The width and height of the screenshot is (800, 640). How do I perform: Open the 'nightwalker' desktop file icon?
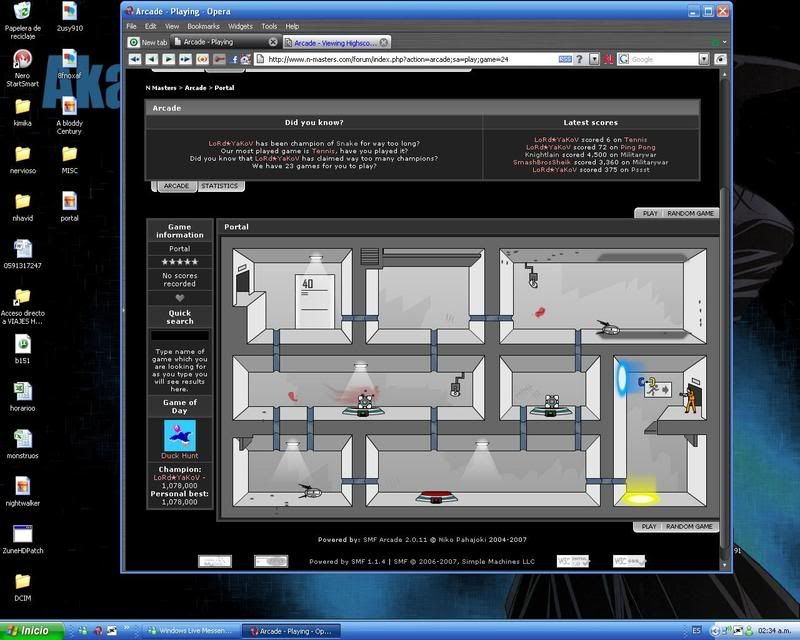(x=22, y=492)
